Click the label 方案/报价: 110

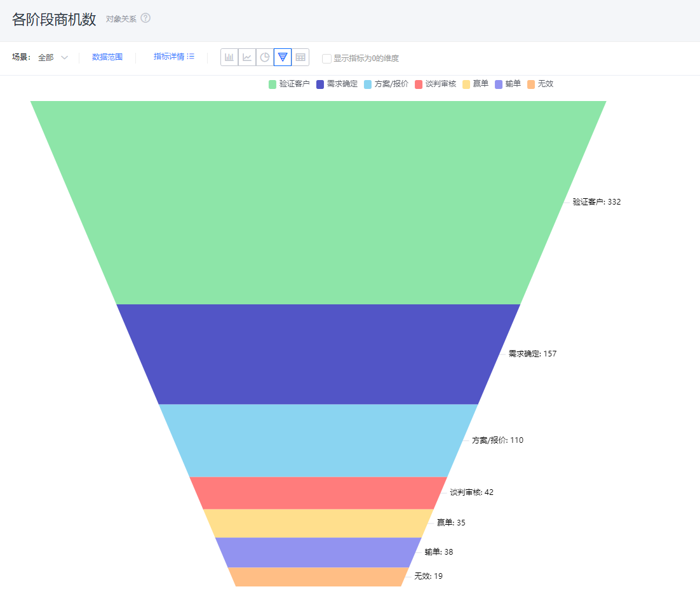click(497, 440)
